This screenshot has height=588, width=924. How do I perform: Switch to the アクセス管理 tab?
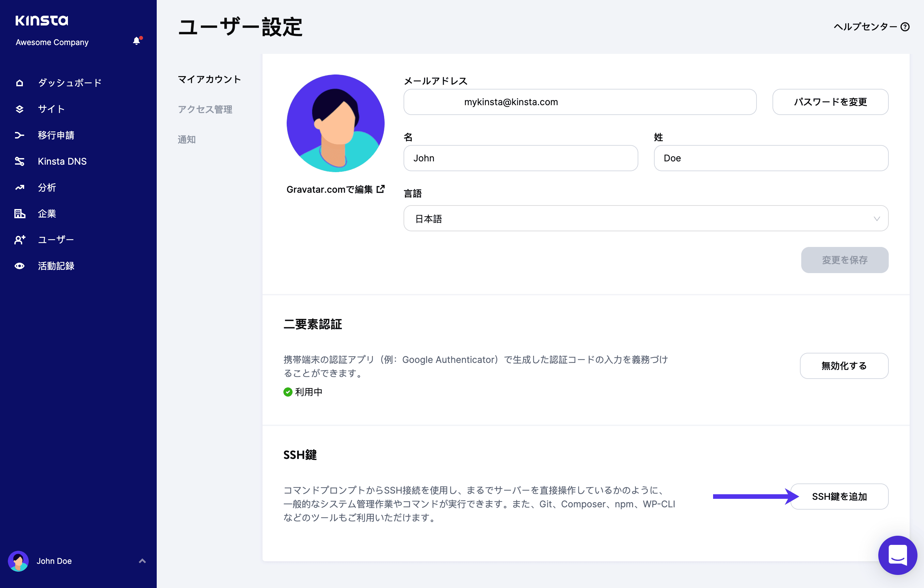click(205, 109)
